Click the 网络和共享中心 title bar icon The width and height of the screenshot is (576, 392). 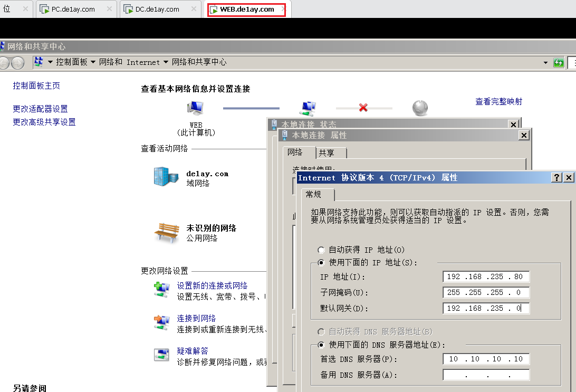[x=2, y=46]
